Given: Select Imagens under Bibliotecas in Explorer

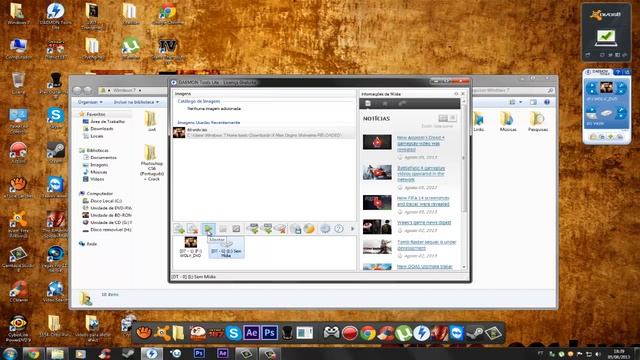Looking at the screenshot, I should coord(96,165).
